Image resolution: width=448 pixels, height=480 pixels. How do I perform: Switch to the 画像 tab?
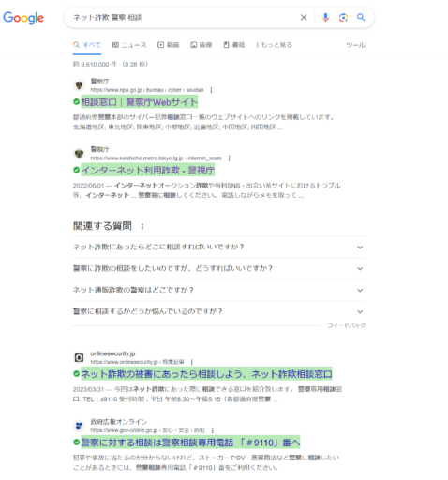point(202,45)
